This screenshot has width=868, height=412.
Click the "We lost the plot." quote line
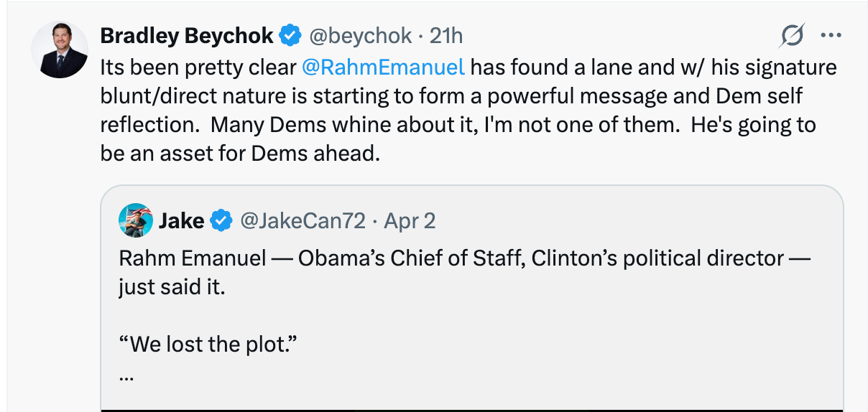[x=208, y=344]
